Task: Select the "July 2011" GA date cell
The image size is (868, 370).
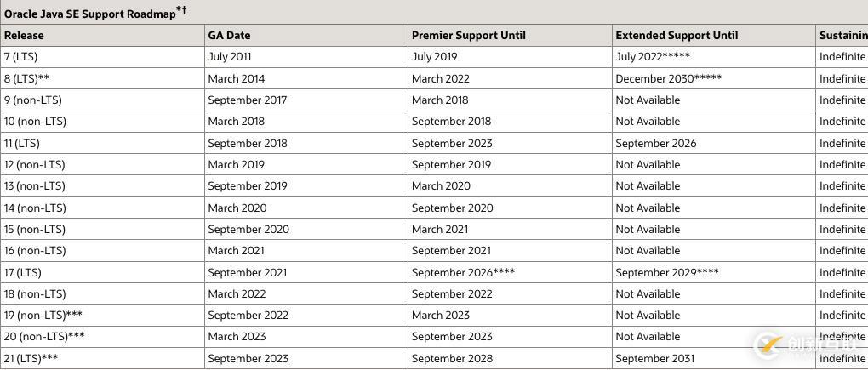Action: (229, 57)
